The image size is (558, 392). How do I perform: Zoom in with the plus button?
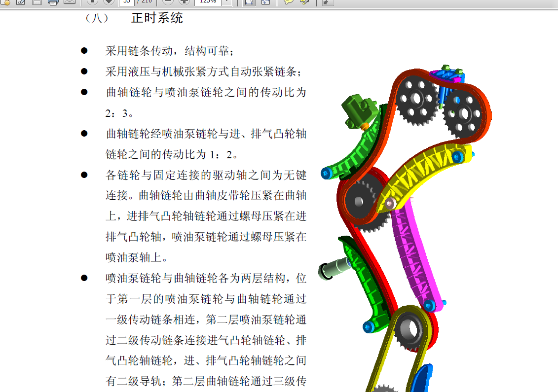[x=184, y=1]
